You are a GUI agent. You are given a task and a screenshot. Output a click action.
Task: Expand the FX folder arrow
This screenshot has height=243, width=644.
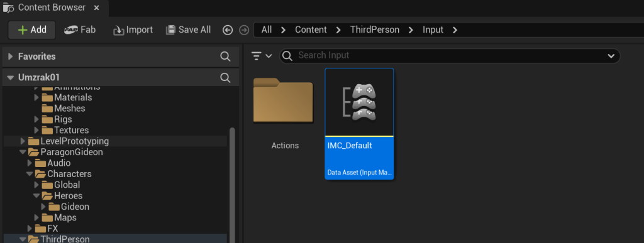[x=30, y=229]
